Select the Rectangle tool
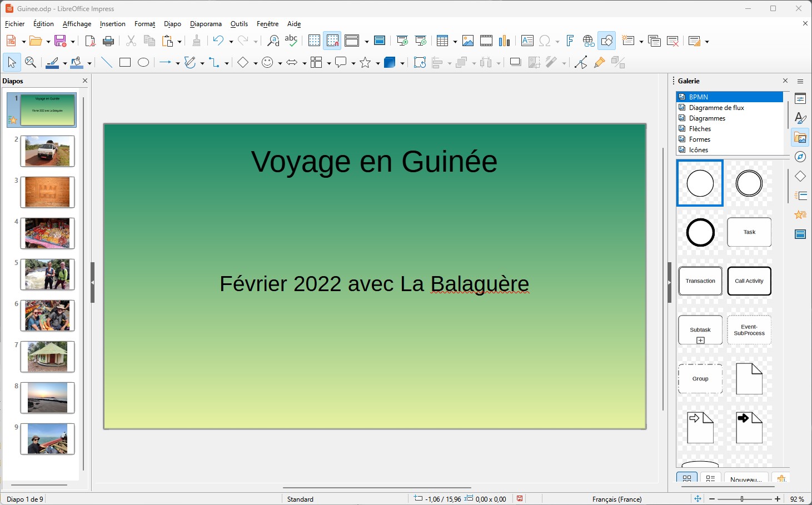The image size is (812, 505). tap(125, 63)
